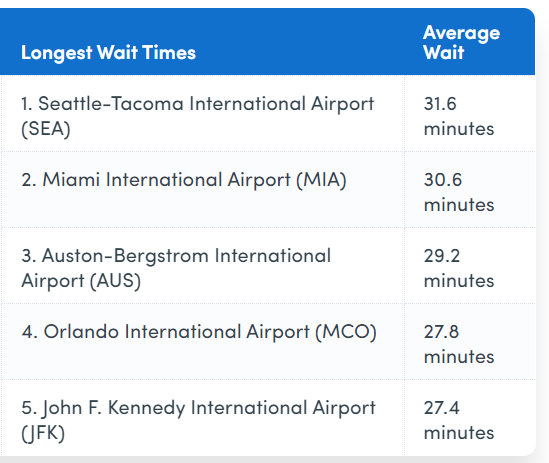Image resolution: width=549 pixels, height=463 pixels.
Task: Click the 31.6 minutes cell
Action: coord(459,116)
